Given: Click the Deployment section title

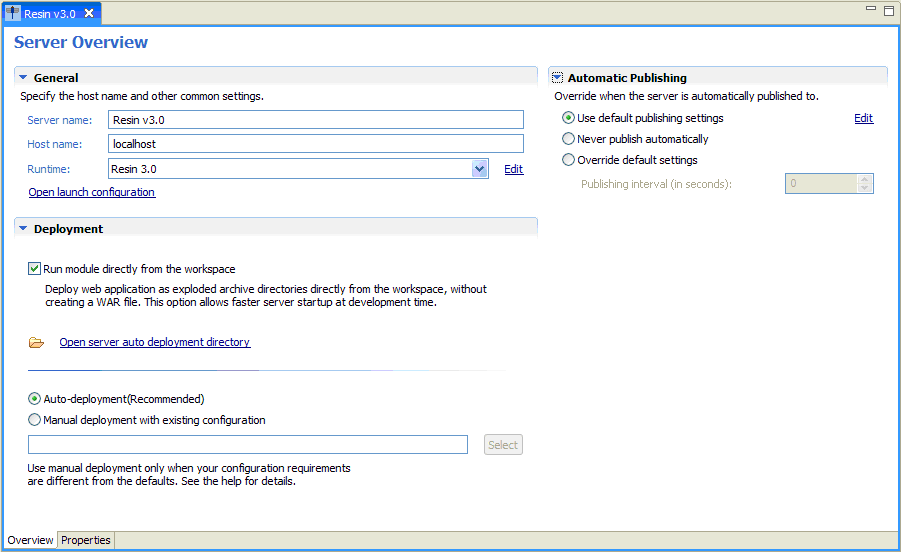Looking at the screenshot, I should (x=68, y=229).
